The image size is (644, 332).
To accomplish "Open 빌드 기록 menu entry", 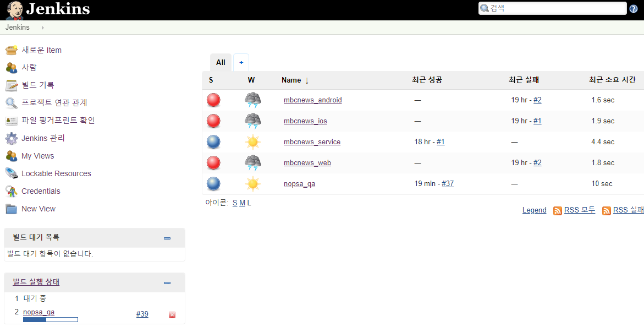I will [38, 85].
